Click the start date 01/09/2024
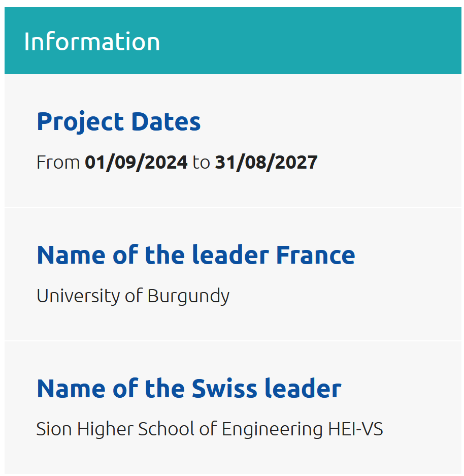Viewport: 464px width, 476px height. click(136, 162)
